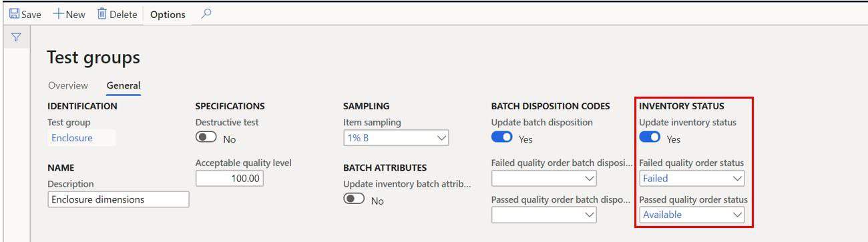The width and height of the screenshot is (868, 242).
Task: Click the Acceptable quality level field
Action: [x=230, y=179]
